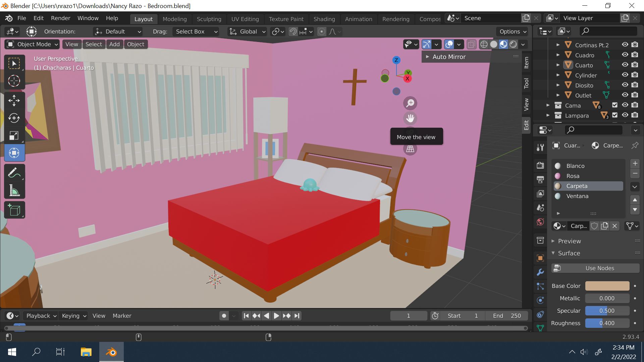644x362 pixels.
Task: Open the Modifier properties wrench icon
Action: [x=540, y=272]
